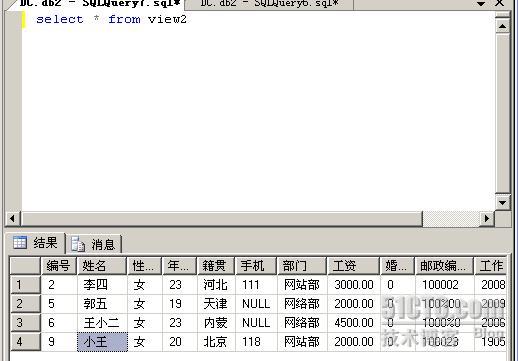Viewport: 518px width, 361px height.
Task: Click the horizontal scroll right arrow
Action: click(x=487, y=219)
